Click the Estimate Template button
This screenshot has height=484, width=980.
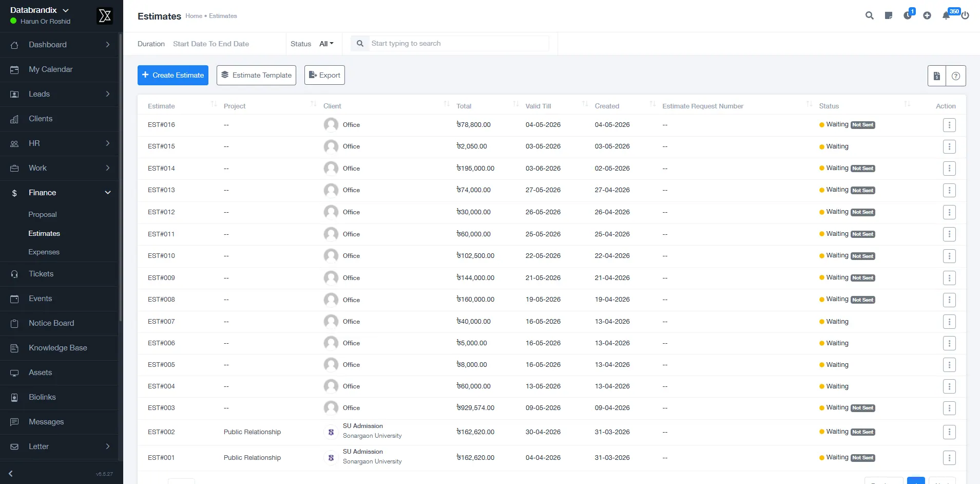click(x=256, y=75)
